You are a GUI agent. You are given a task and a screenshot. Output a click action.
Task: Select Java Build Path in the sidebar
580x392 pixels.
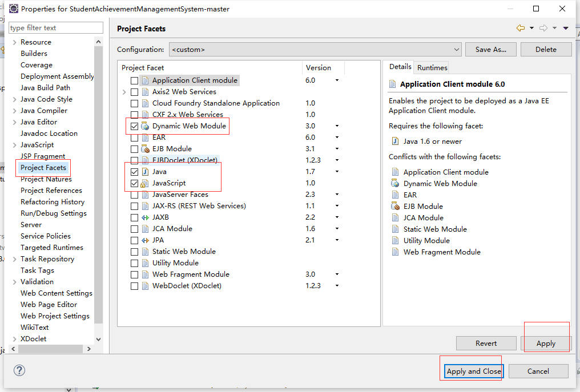click(45, 88)
